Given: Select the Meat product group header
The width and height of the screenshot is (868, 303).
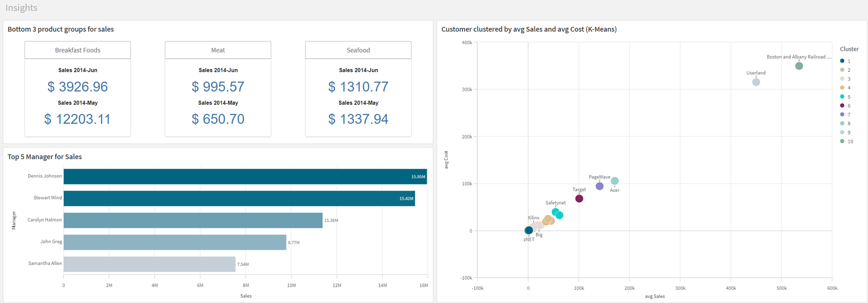Looking at the screenshot, I should point(218,50).
